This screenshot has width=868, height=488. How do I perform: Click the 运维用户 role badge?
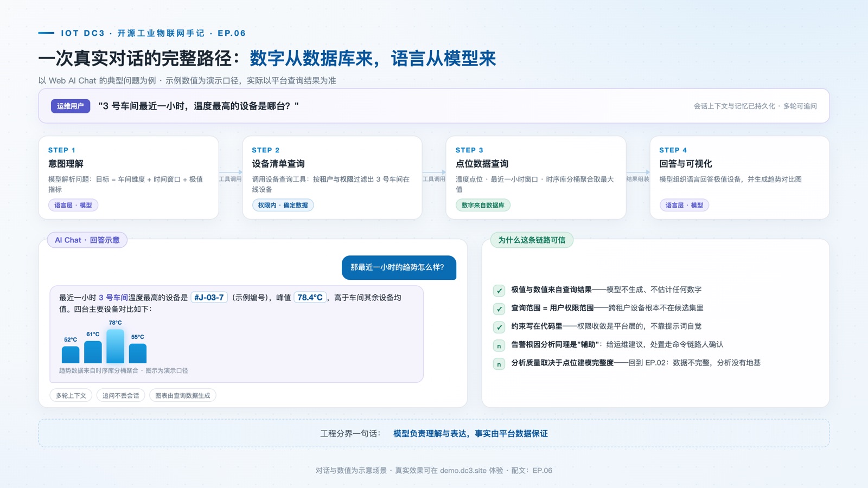coord(71,106)
